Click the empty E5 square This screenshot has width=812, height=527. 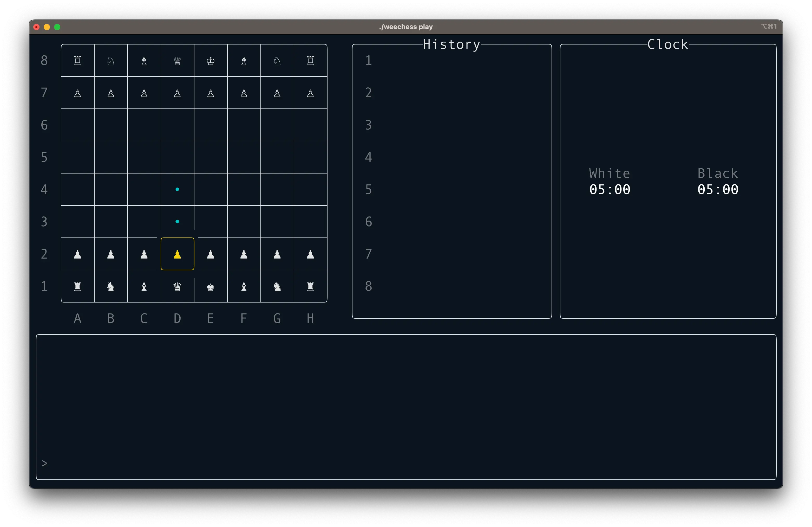211,157
